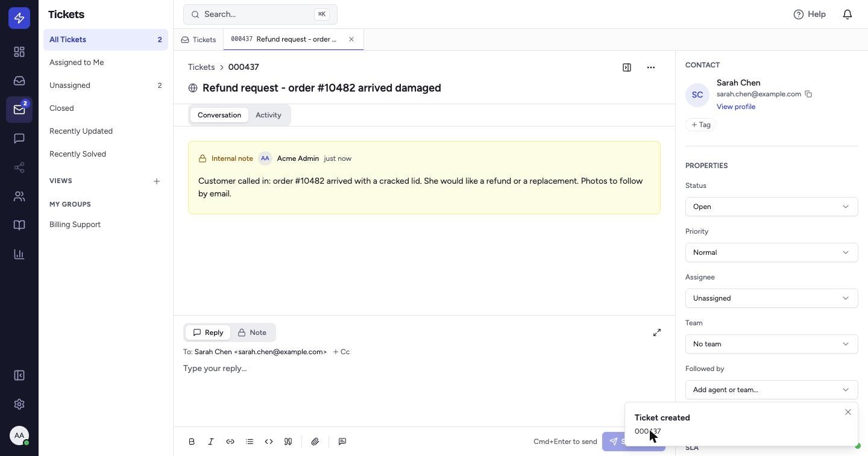Add a tag to the contact
This screenshot has width=868, height=456.
click(700, 125)
